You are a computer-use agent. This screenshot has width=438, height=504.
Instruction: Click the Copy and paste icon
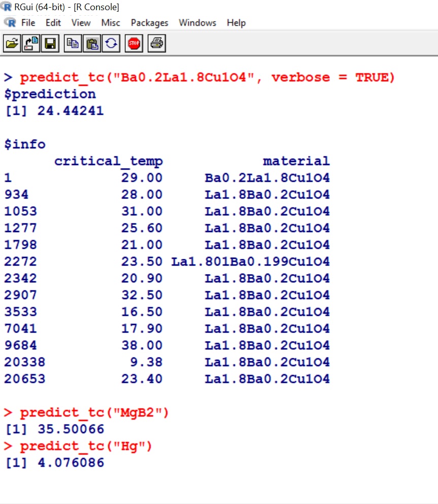pos(111,43)
